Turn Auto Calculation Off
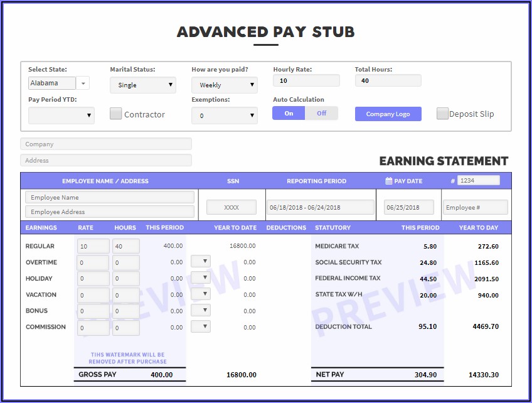532x403 pixels. pos(321,113)
